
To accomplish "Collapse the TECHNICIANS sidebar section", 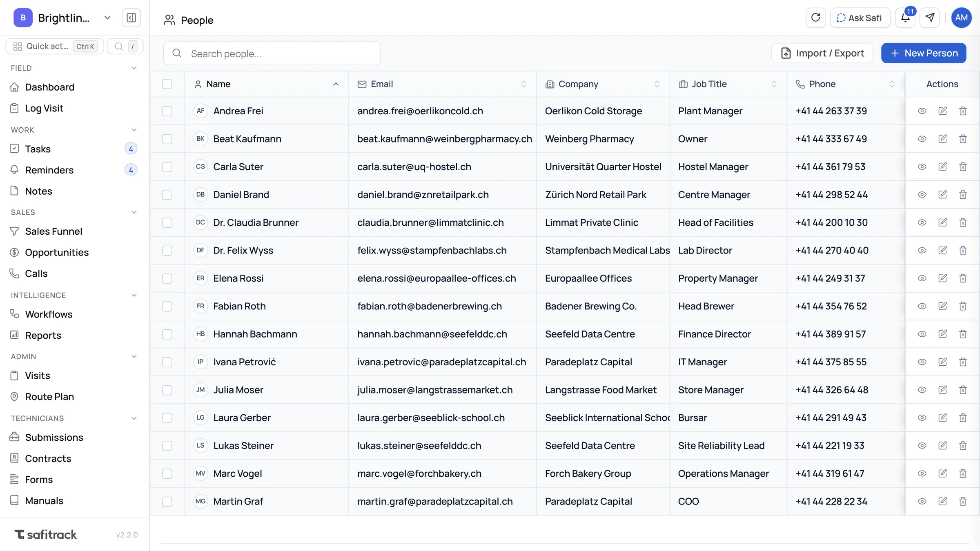I will (x=134, y=418).
